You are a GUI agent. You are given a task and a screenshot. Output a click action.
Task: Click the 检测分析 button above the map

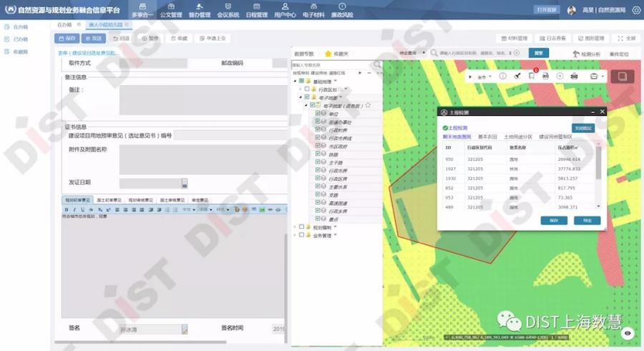[587, 54]
